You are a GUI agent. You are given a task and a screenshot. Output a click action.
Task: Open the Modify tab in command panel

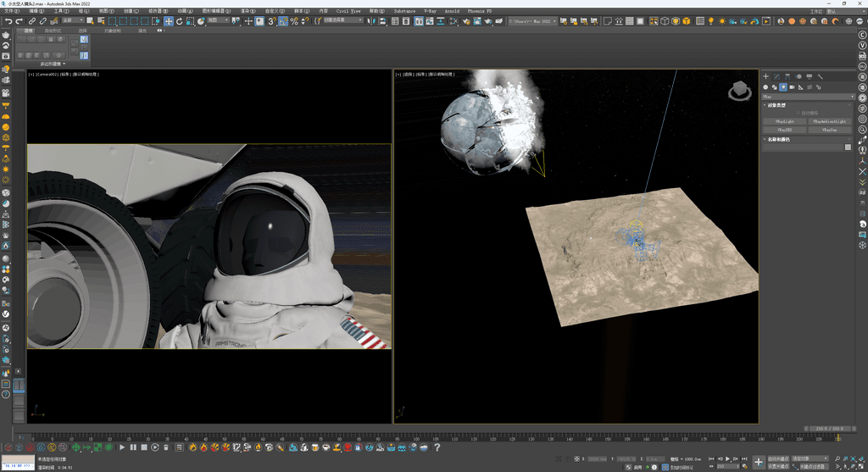pos(777,76)
